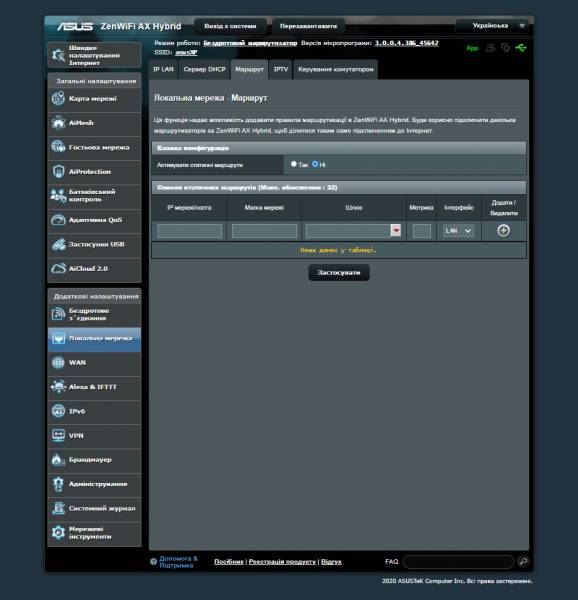
Task: Select LAN (Локальна мережа) sidebar icon
Action: [x=59, y=338]
